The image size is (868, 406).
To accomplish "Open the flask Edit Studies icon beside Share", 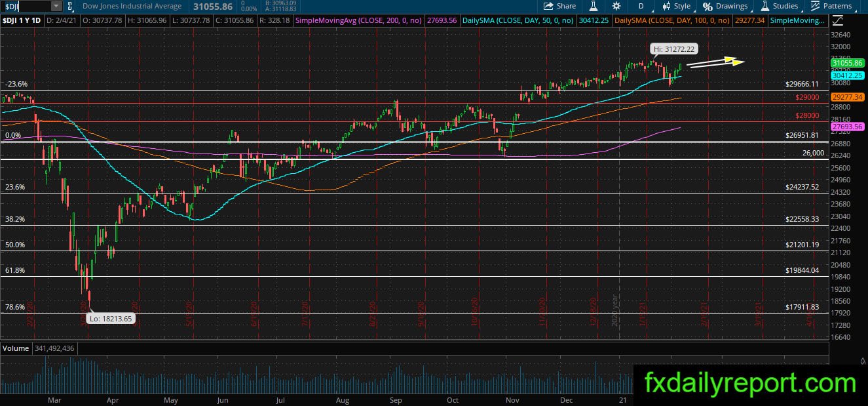I will [x=594, y=6].
